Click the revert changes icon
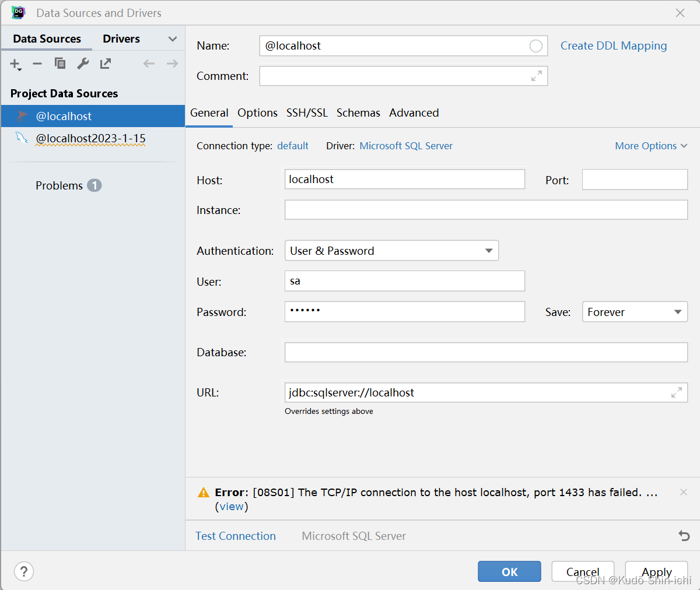This screenshot has height=590, width=700. click(x=684, y=536)
